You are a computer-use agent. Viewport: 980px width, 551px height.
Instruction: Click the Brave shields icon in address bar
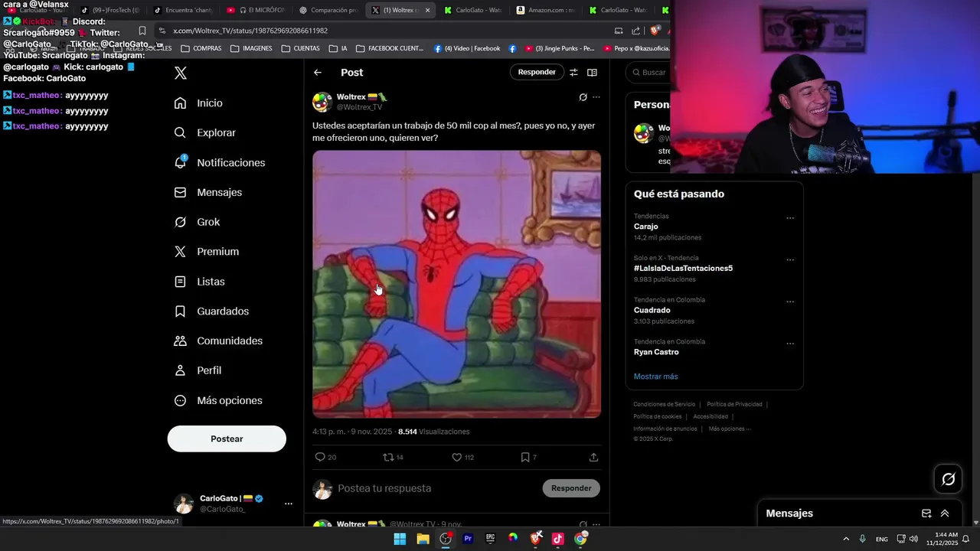(655, 31)
